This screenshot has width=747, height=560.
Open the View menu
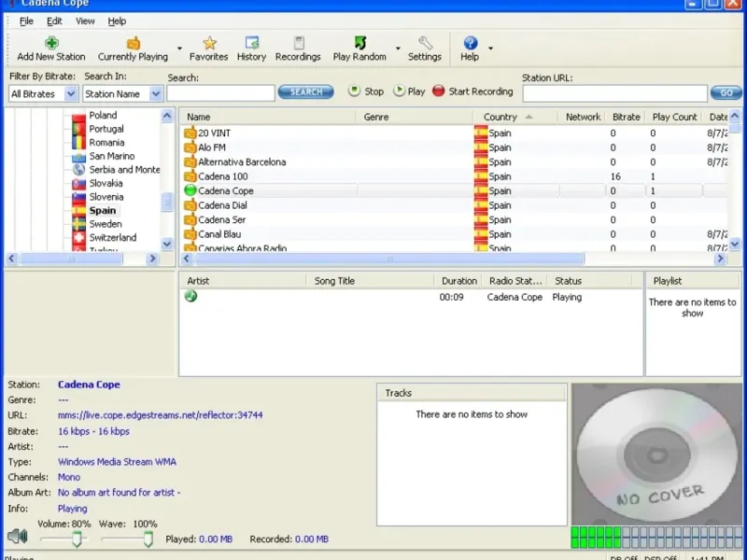[85, 21]
